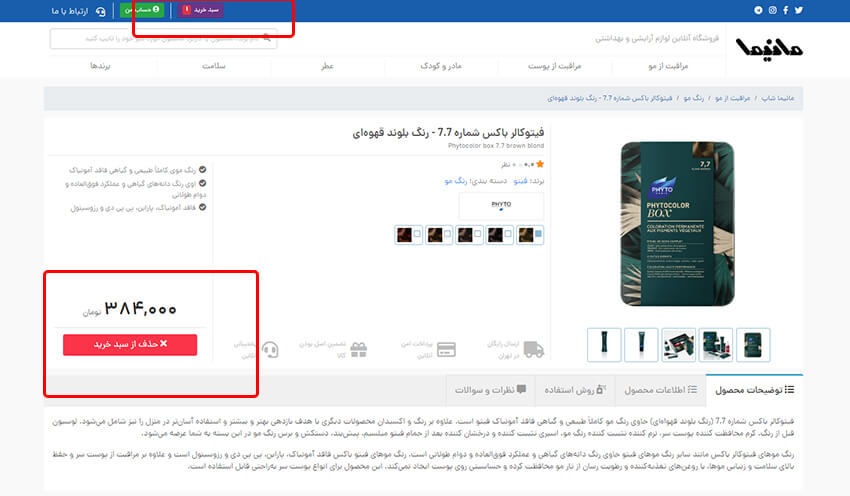Go to مانیما شاپ breadcrumb
850x496 pixels.
[777, 98]
